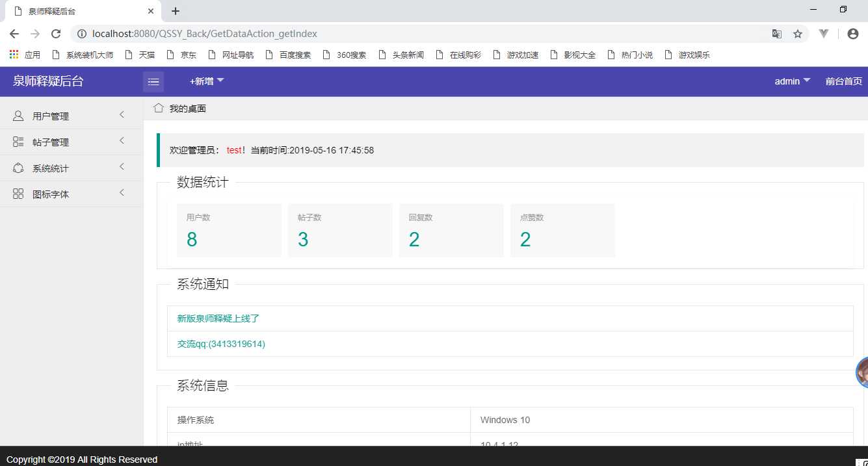
Task: View site information icon in address bar
Action: [x=81, y=34]
